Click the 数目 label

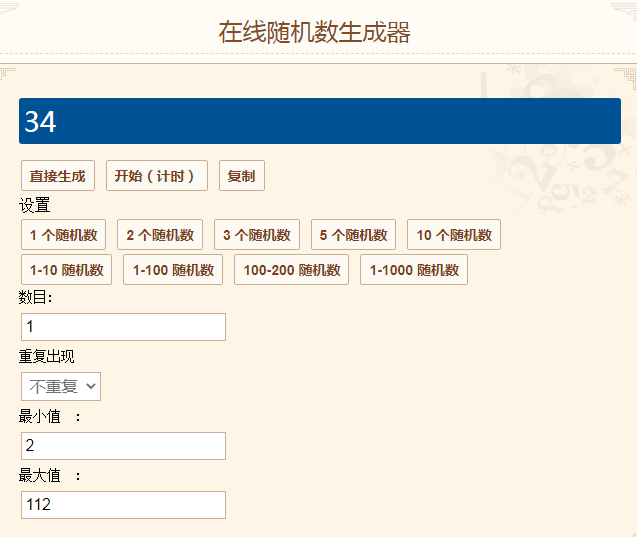click(x=35, y=297)
